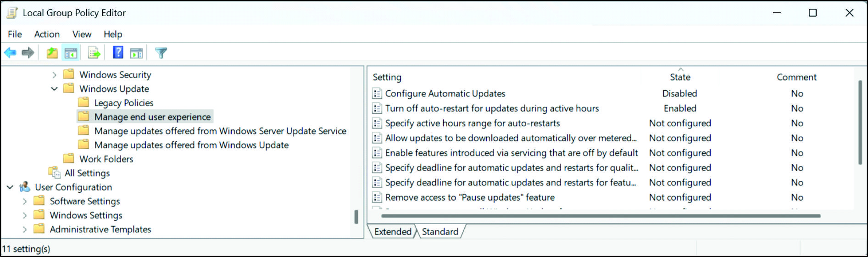This screenshot has height=257, width=868.
Task: Expand the Windows Settings node
Action: click(25, 215)
